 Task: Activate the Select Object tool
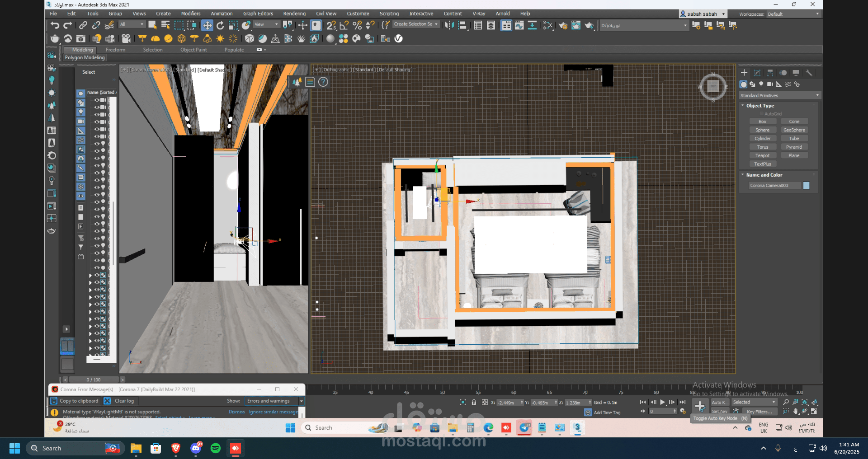click(152, 25)
